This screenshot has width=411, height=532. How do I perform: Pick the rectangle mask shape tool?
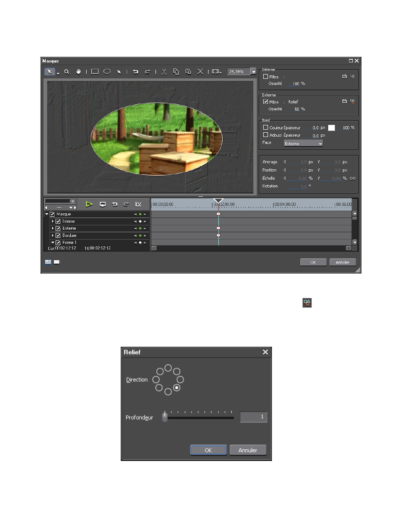click(x=95, y=72)
